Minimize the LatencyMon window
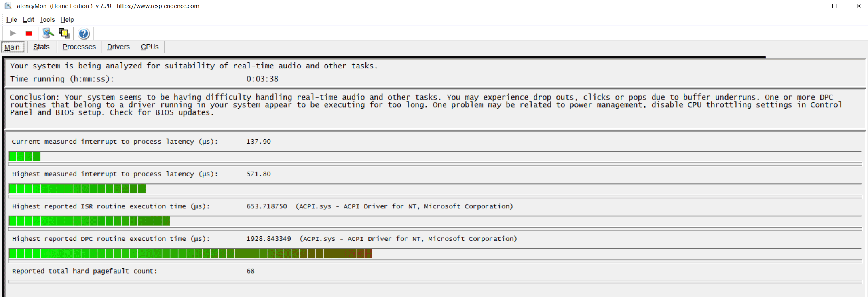The image size is (868, 297). pos(811,6)
